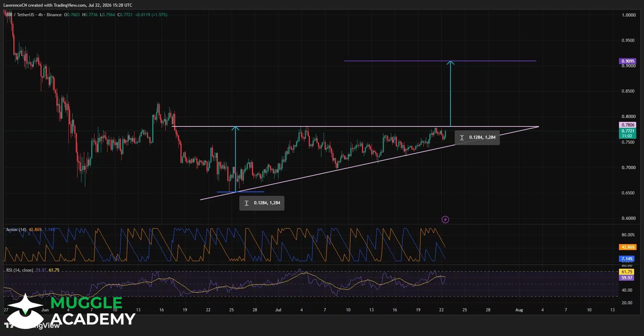Select the ascending pink support trendline

[x=369, y=163]
